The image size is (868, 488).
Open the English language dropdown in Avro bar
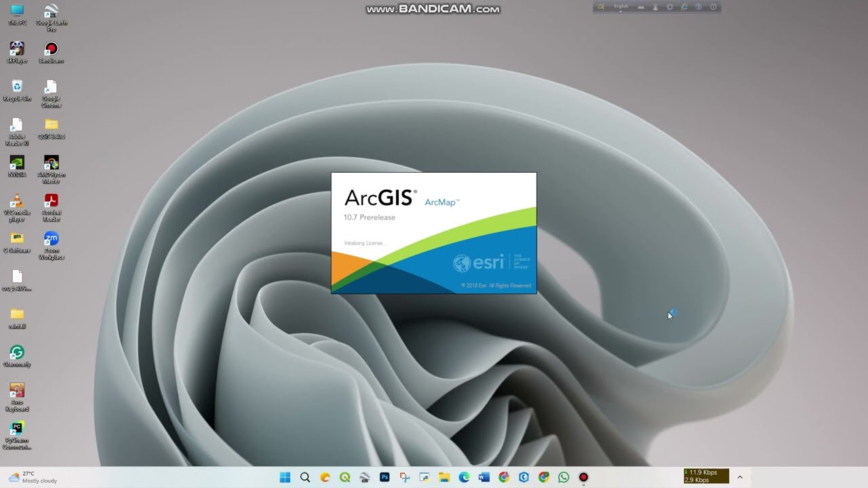click(x=621, y=7)
